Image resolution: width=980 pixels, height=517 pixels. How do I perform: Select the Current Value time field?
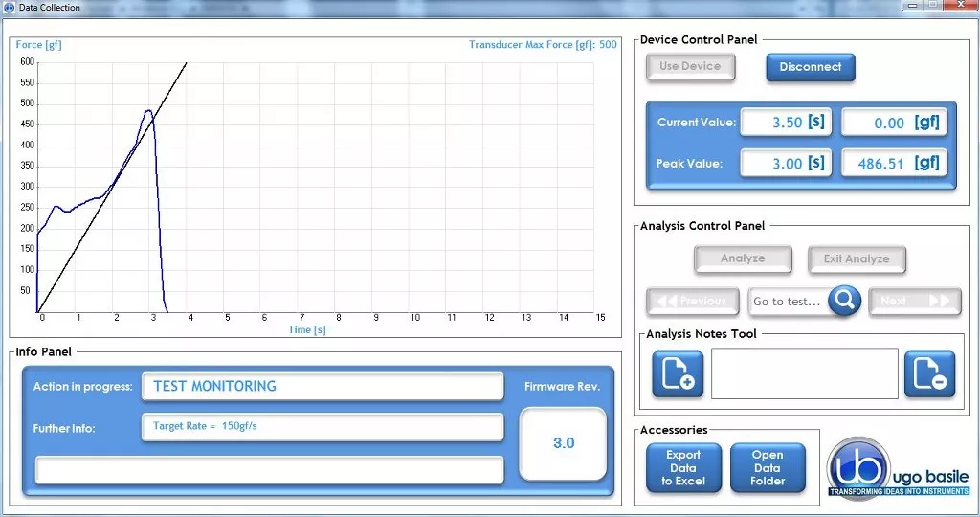(x=786, y=123)
